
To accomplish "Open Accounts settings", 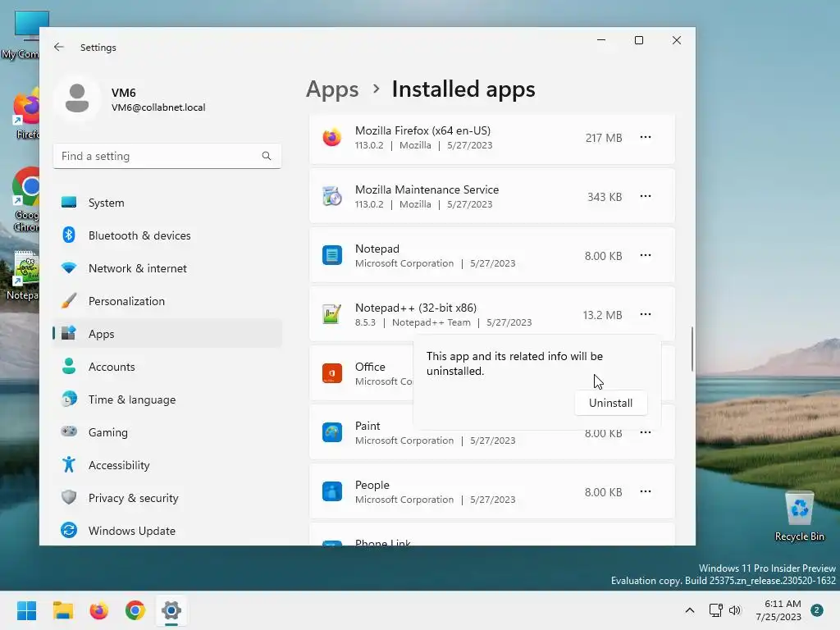I will 167,367.
